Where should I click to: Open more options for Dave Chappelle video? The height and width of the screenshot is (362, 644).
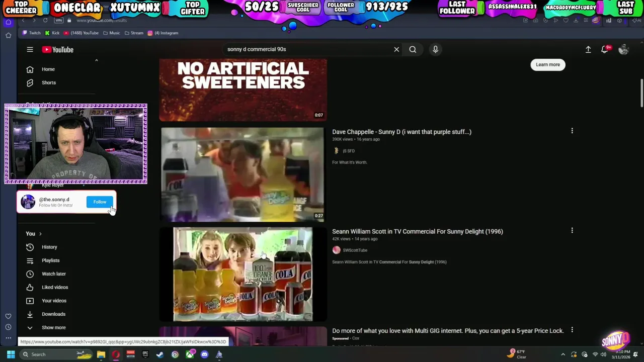(572, 131)
